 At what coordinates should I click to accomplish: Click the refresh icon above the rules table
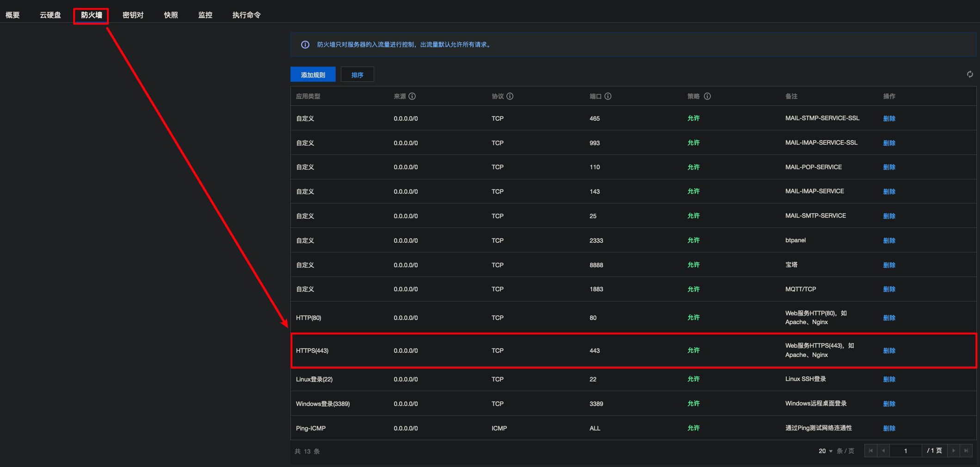970,74
